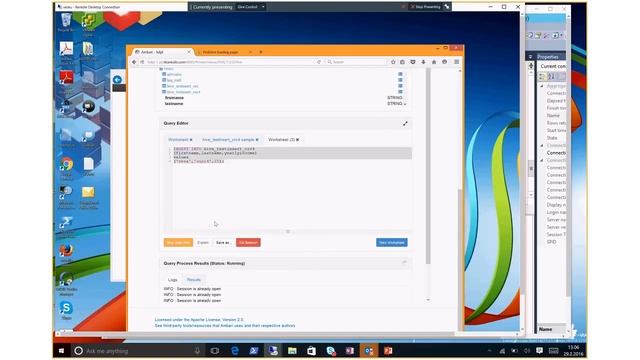
Task: Click the Save as... button
Action: [x=223, y=242]
